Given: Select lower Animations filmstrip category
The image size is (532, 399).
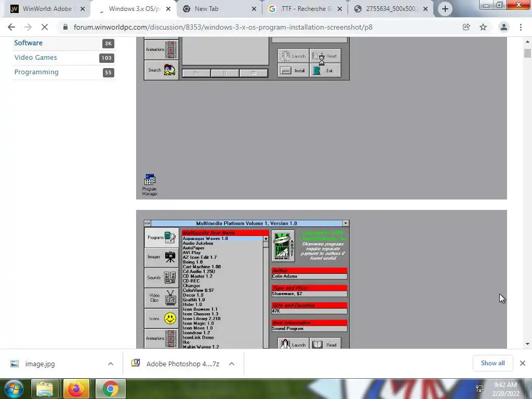Looking at the screenshot, I should tap(162, 338).
